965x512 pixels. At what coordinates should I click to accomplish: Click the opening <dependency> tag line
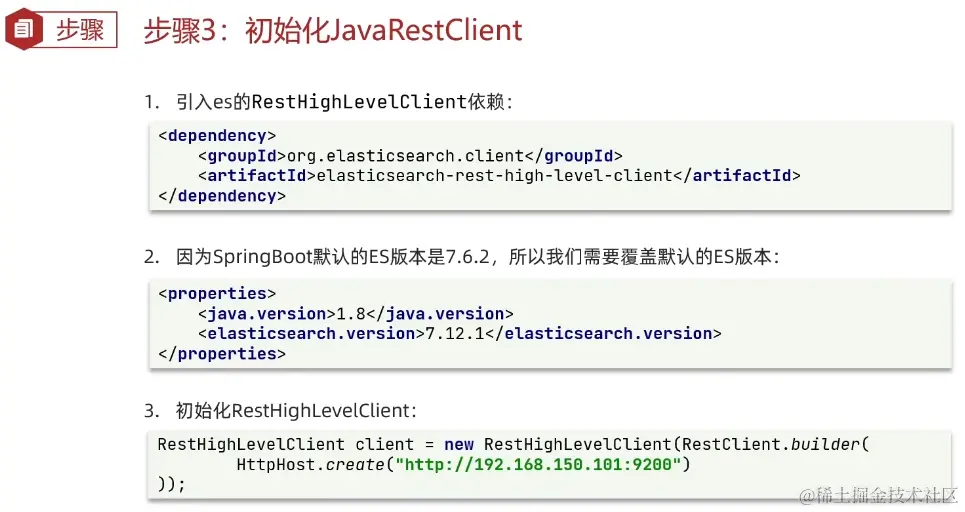(217, 135)
